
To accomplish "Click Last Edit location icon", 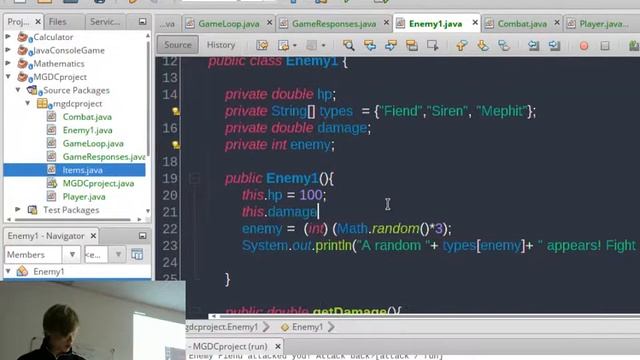I will pyautogui.click(x=262, y=45).
